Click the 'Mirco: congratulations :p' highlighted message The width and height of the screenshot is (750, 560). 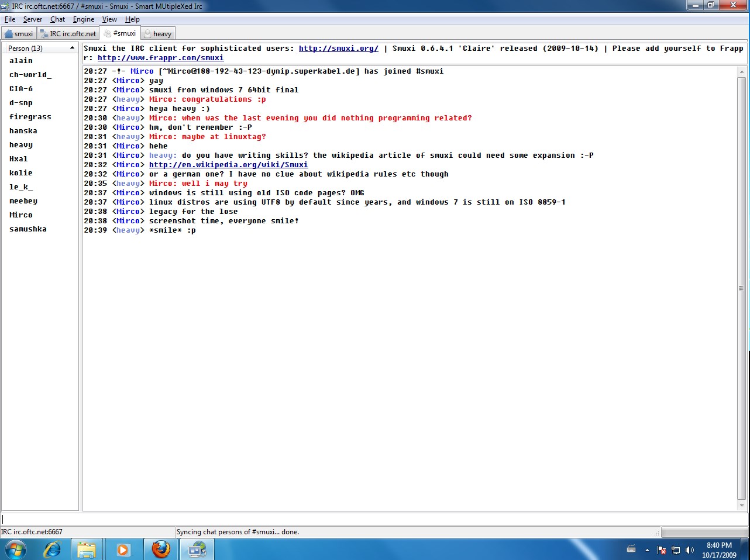point(208,99)
